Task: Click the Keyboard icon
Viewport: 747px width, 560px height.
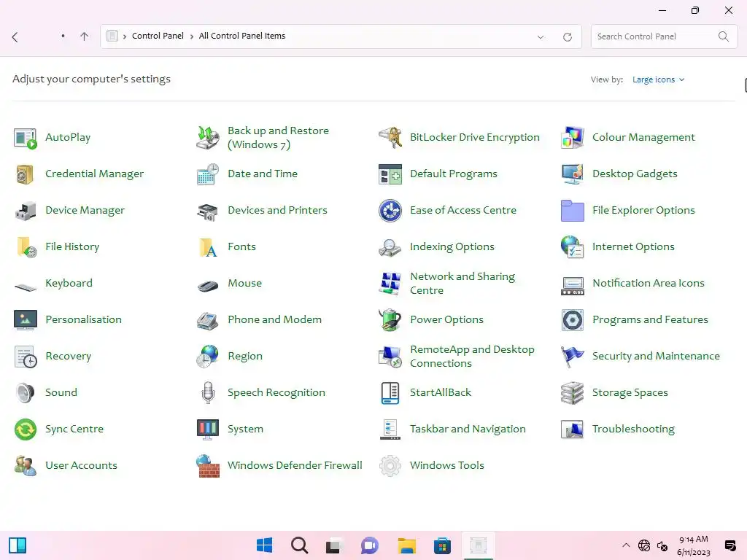Action: pyautogui.click(x=26, y=287)
